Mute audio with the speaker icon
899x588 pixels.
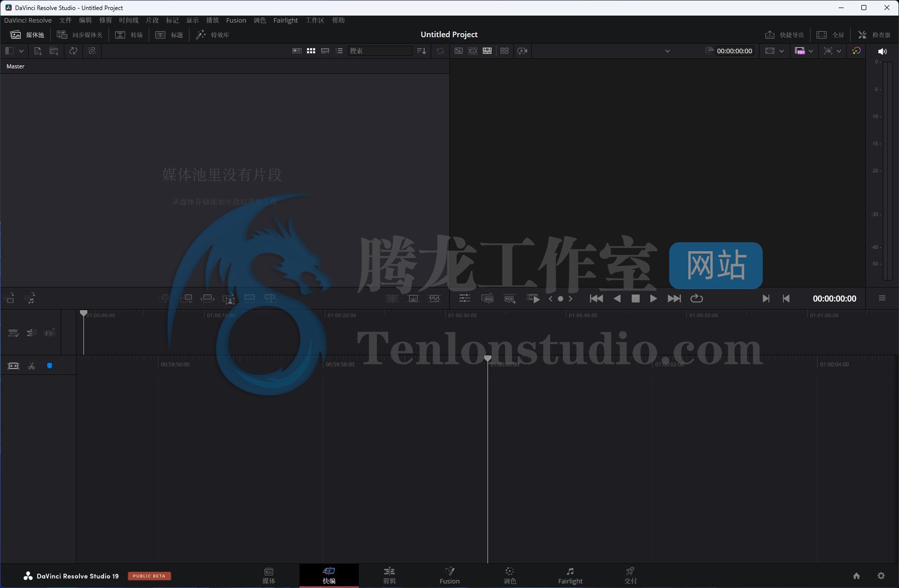882,51
